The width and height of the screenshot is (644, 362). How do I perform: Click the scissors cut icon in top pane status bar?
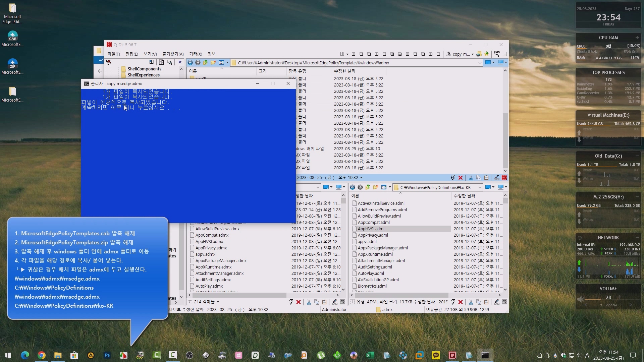[x=471, y=178]
